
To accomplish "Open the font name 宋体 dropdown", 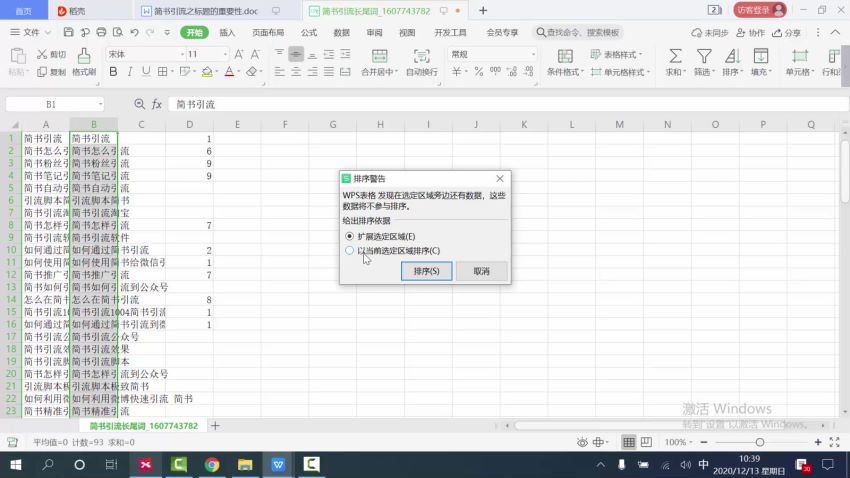I will click(x=182, y=54).
